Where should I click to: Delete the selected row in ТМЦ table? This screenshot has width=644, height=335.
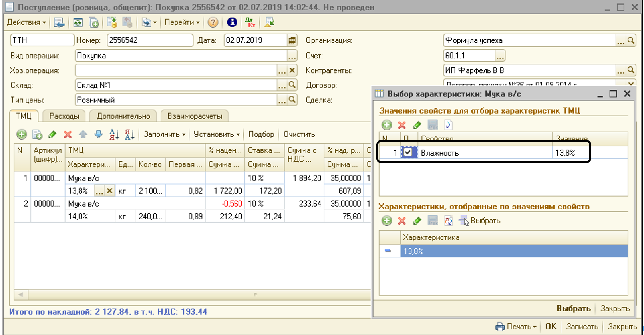pos(68,134)
